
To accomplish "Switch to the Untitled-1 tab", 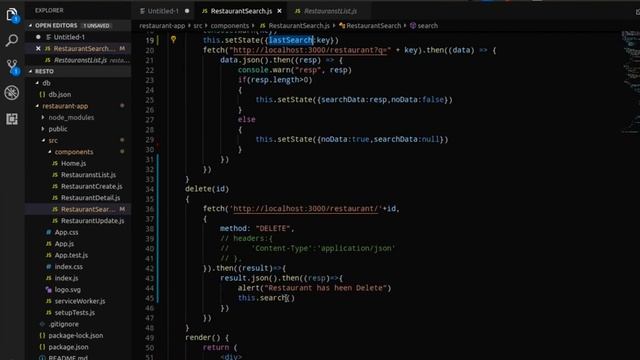I will [x=163, y=11].
